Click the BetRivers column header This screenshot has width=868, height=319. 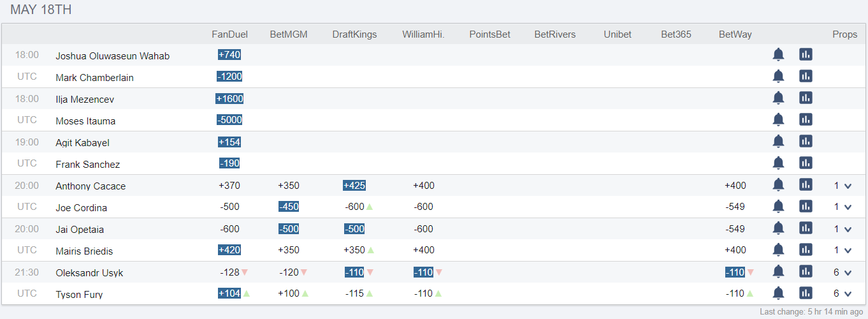pos(554,34)
